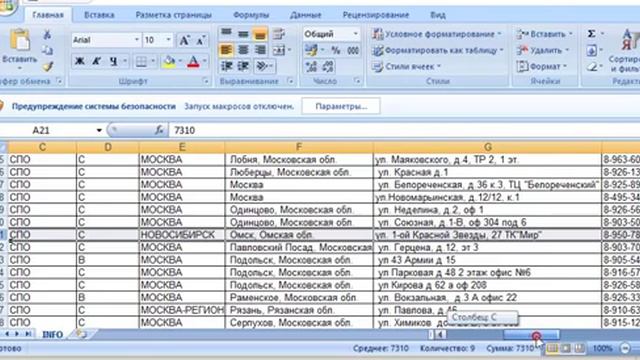Click the large Вставить paste icon
Image resolution: width=640 pixels, height=360 pixels.
(x=19, y=40)
